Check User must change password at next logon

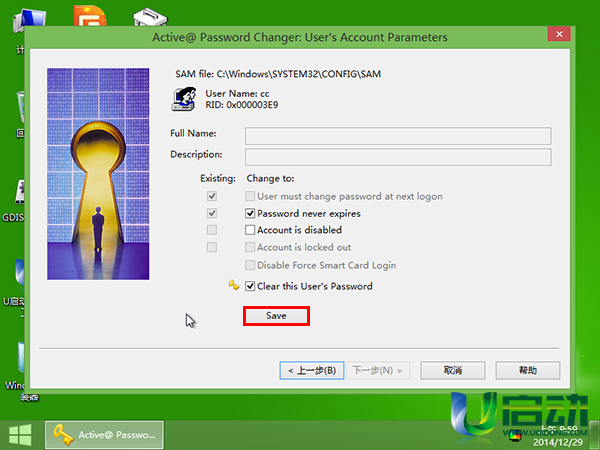click(x=250, y=196)
